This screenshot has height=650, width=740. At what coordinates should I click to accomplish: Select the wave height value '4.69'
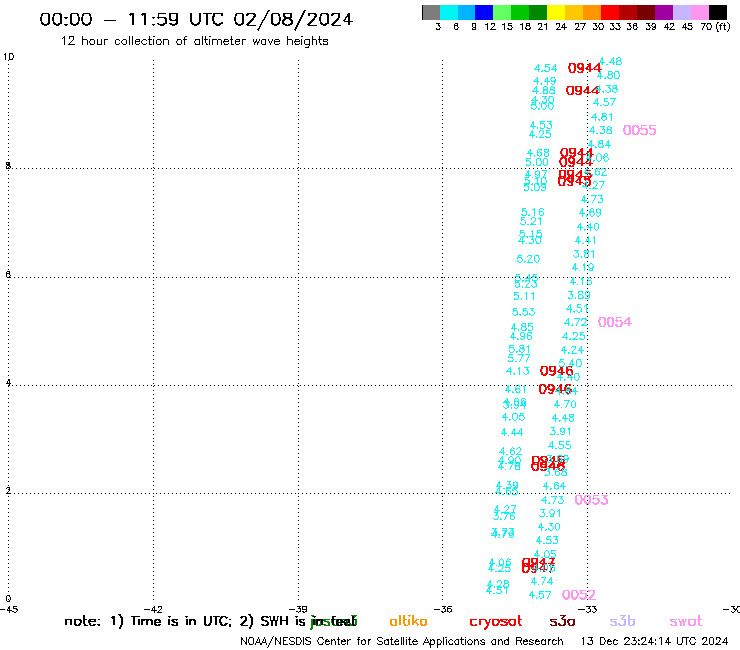point(590,213)
